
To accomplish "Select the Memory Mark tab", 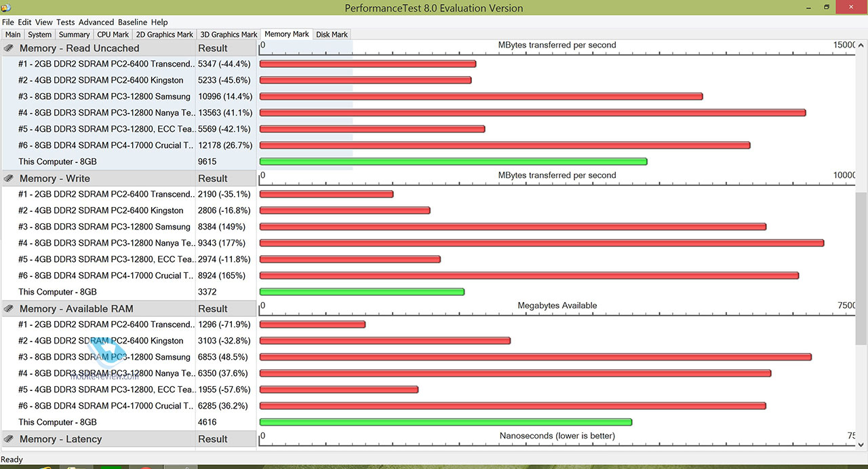I will click(287, 34).
